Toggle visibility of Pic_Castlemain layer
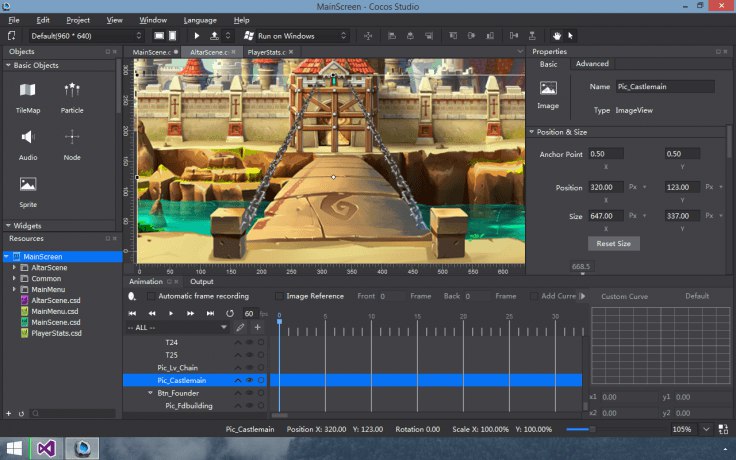 tap(249, 380)
